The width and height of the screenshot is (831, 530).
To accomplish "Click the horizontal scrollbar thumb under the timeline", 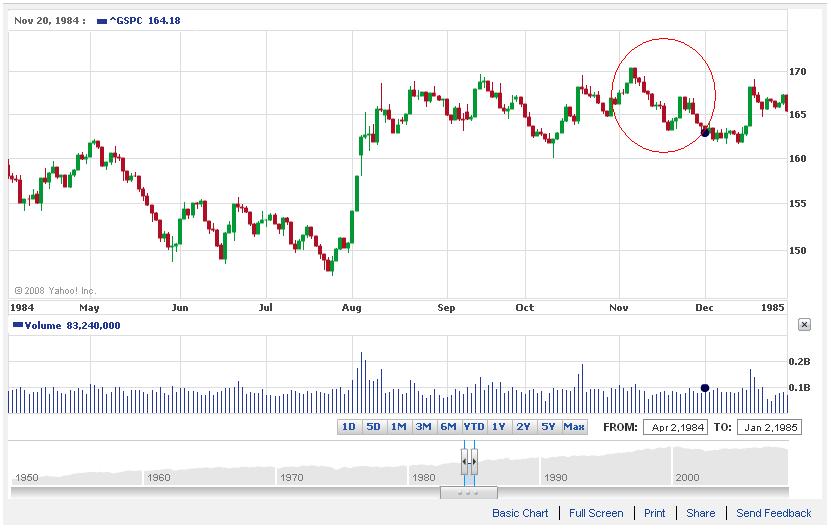I will [x=468, y=492].
